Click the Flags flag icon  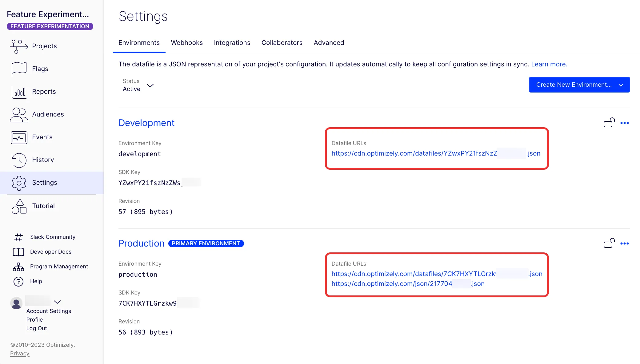[x=19, y=69]
